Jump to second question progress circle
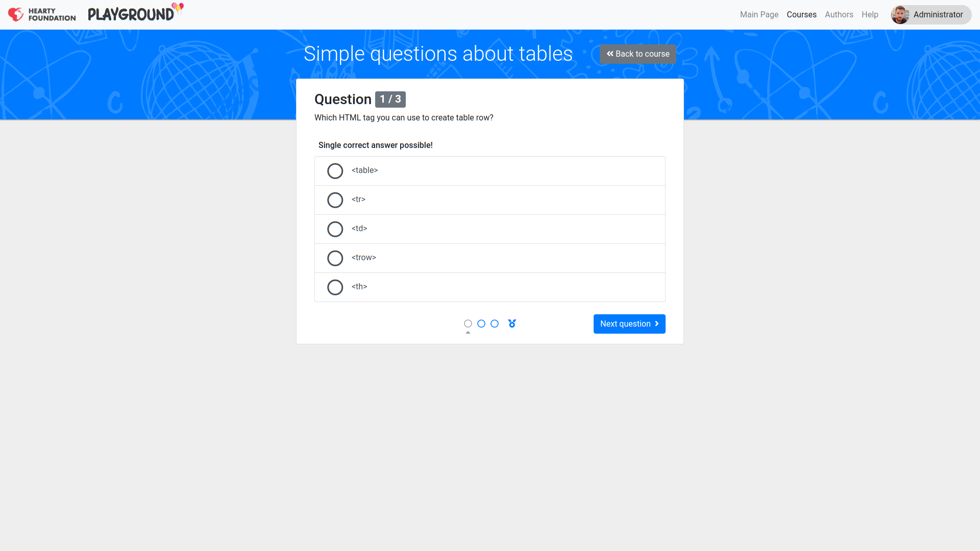 coord(481,323)
